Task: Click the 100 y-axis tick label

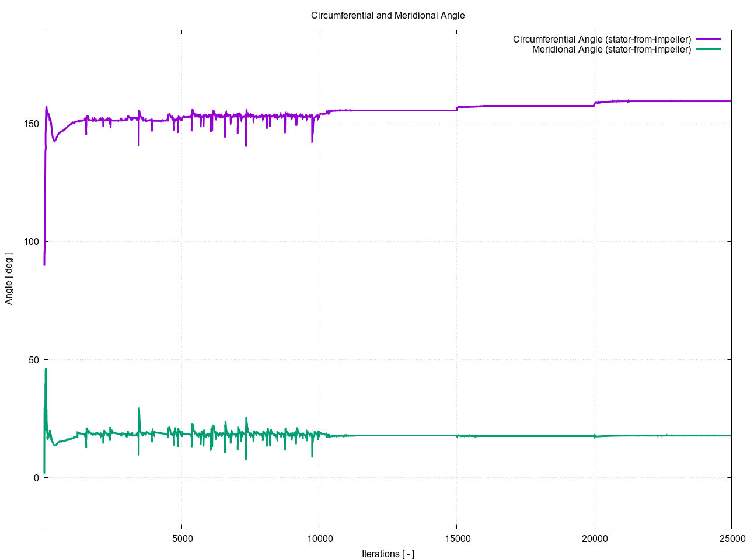Action: (x=32, y=242)
